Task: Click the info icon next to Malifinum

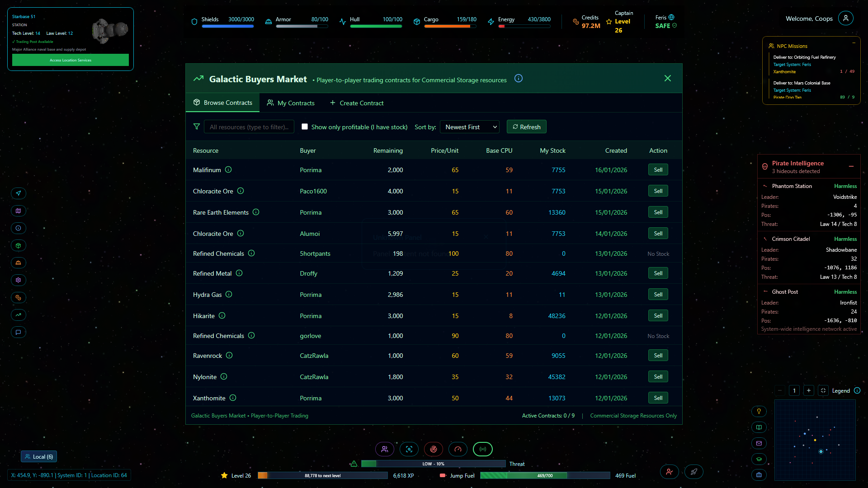Action: (228, 170)
